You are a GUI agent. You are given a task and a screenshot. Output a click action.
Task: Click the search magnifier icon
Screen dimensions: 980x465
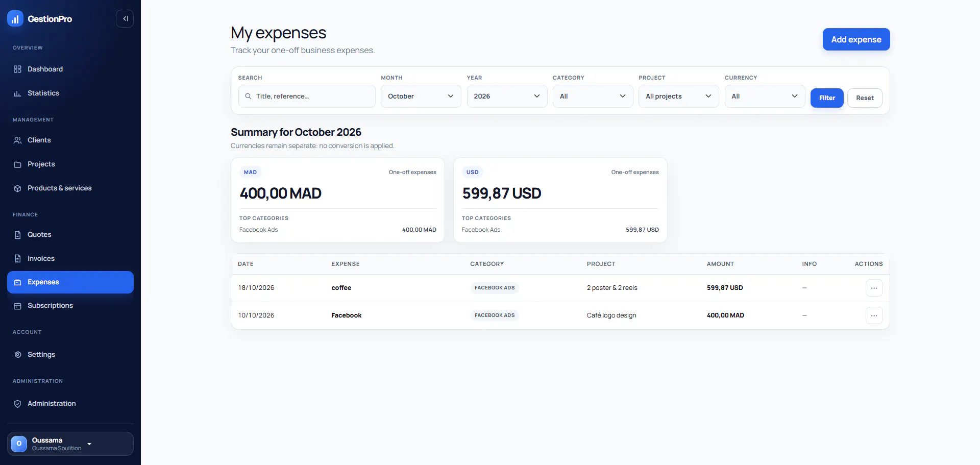click(248, 96)
